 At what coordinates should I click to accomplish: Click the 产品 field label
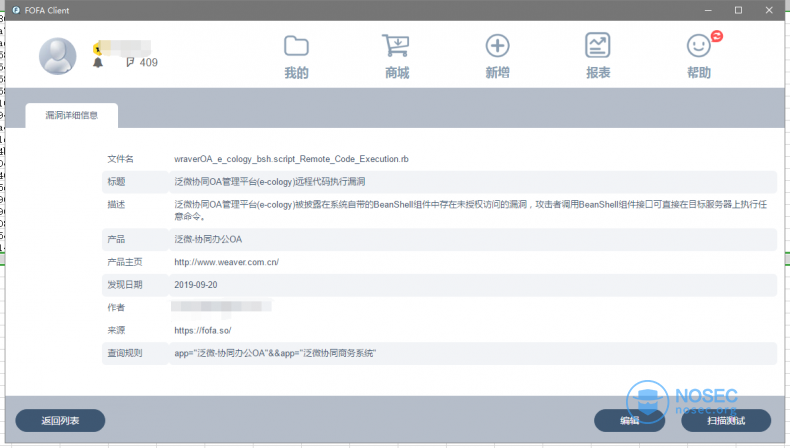116,239
